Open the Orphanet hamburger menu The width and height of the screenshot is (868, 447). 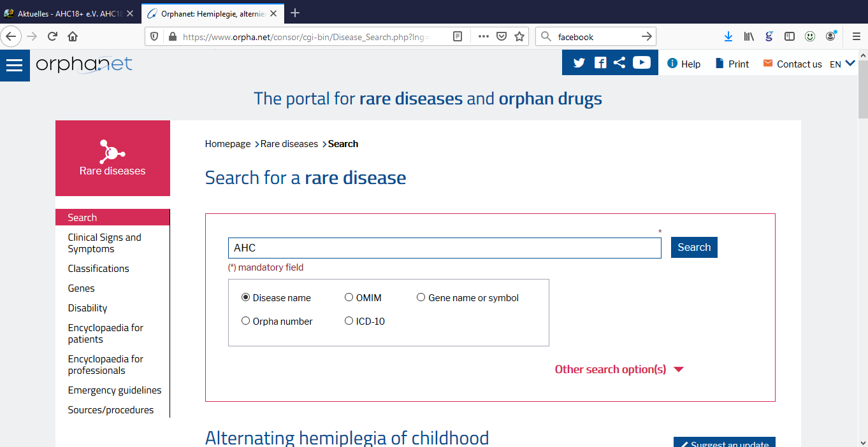[14, 65]
